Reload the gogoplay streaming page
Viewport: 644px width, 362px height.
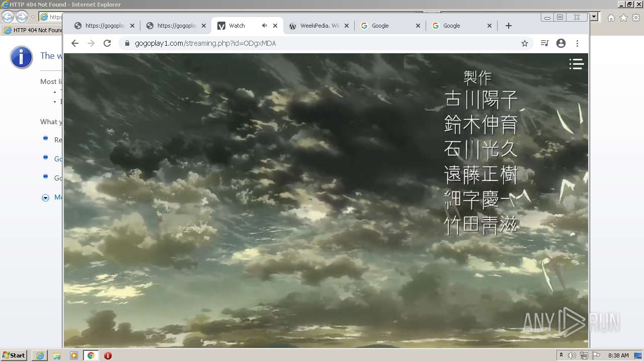(107, 43)
